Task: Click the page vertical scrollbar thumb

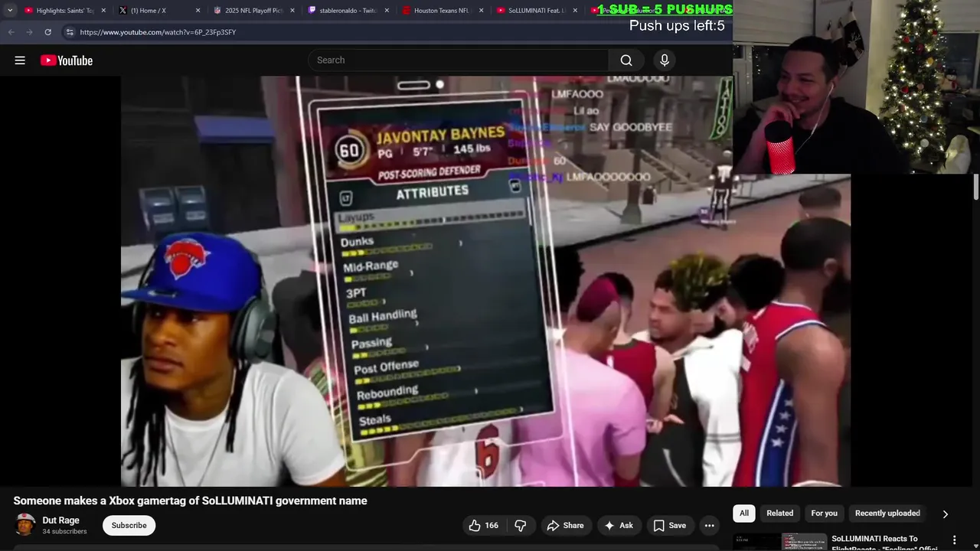Action: pos(975,187)
